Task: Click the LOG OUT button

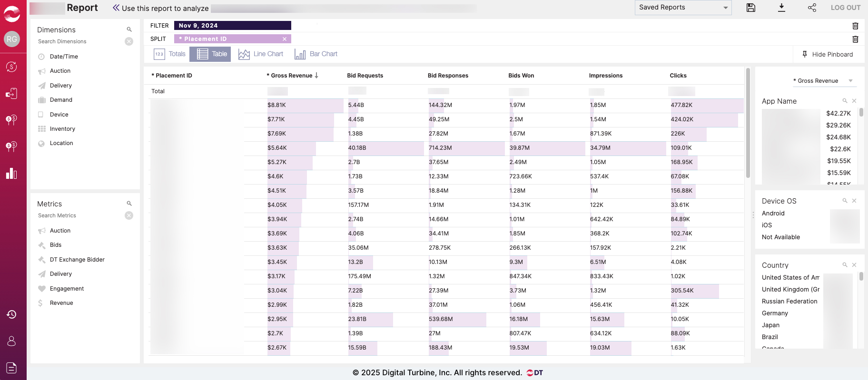Action: click(x=845, y=8)
